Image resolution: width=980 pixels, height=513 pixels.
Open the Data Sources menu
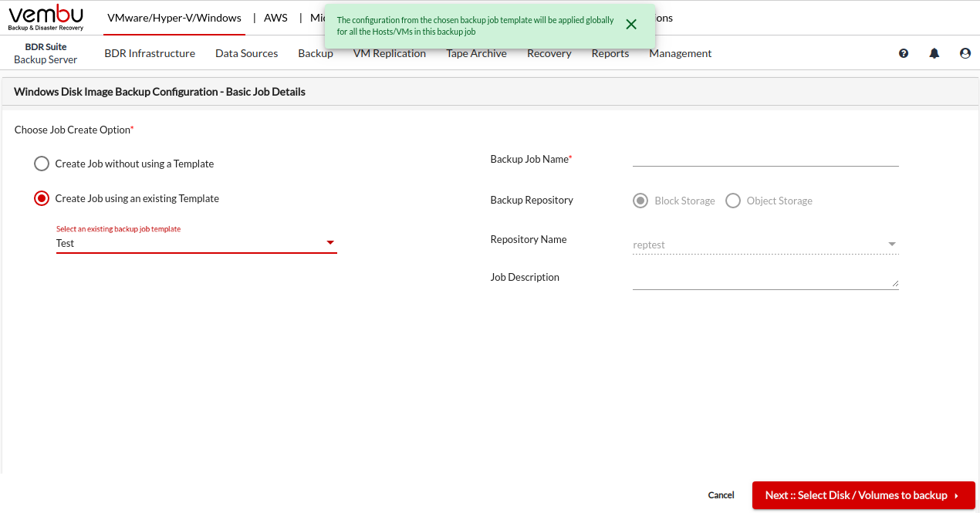[246, 53]
